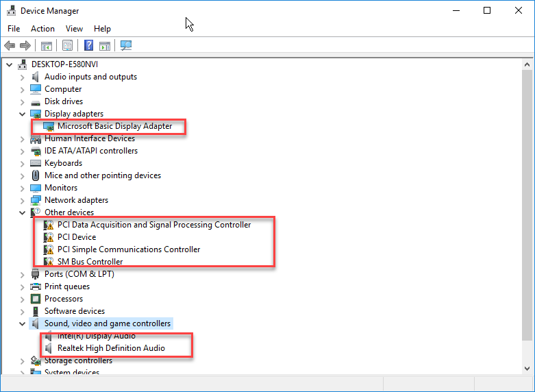Open the View menu
Screen dimensions: 535x392
point(74,29)
